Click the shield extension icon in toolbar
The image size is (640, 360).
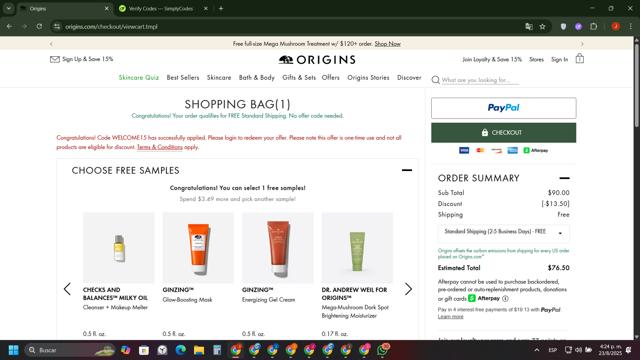[x=563, y=27]
